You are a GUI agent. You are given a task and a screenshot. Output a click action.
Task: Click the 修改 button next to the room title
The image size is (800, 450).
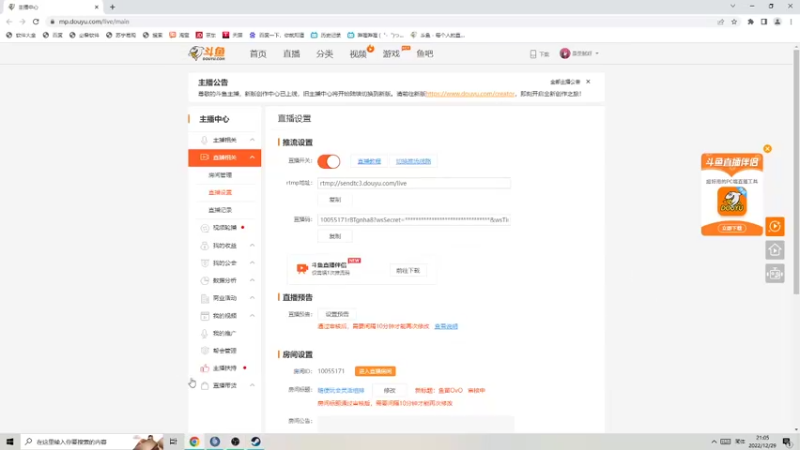click(x=389, y=390)
